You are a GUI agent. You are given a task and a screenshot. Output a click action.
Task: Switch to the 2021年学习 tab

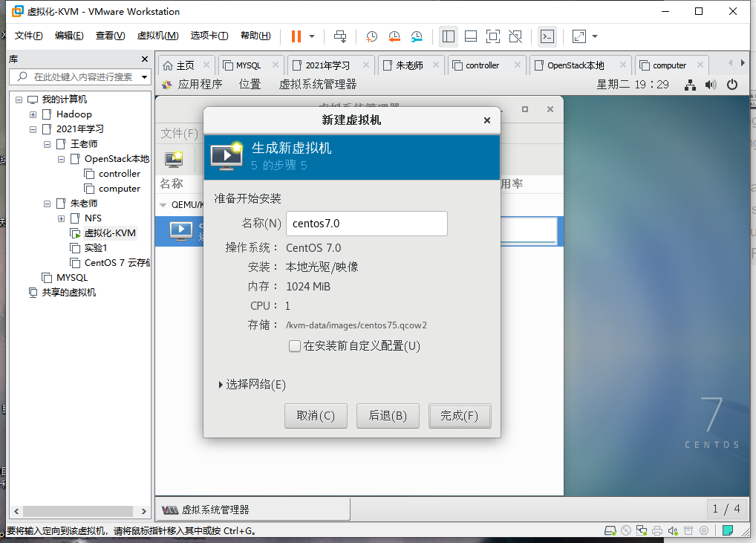point(328,65)
